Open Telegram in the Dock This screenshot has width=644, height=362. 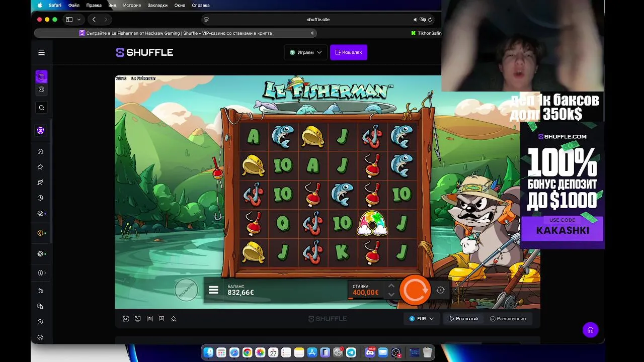coord(351,352)
